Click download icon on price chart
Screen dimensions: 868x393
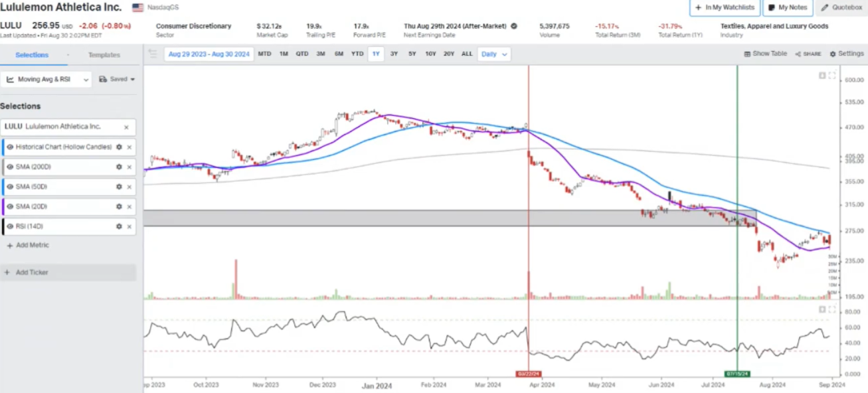point(822,76)
